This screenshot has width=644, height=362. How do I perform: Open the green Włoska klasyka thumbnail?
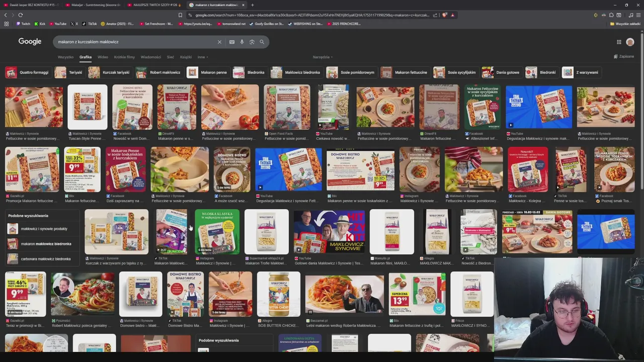coord(217,232)
